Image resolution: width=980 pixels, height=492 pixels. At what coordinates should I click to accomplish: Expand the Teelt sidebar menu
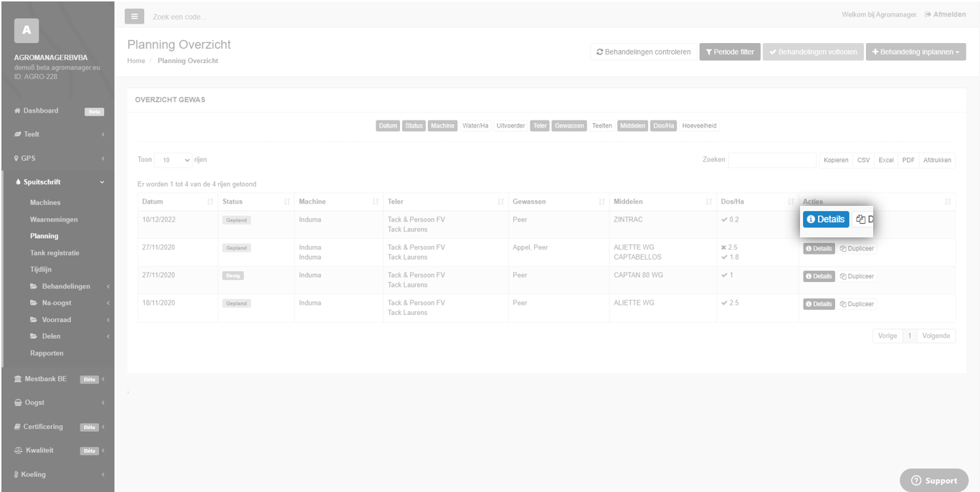click(57, 134)
